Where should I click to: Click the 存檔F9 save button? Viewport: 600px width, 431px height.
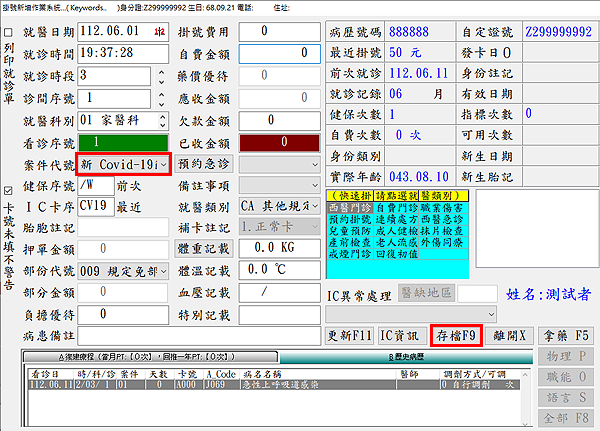pyautogui.click(x=455, y=335)
